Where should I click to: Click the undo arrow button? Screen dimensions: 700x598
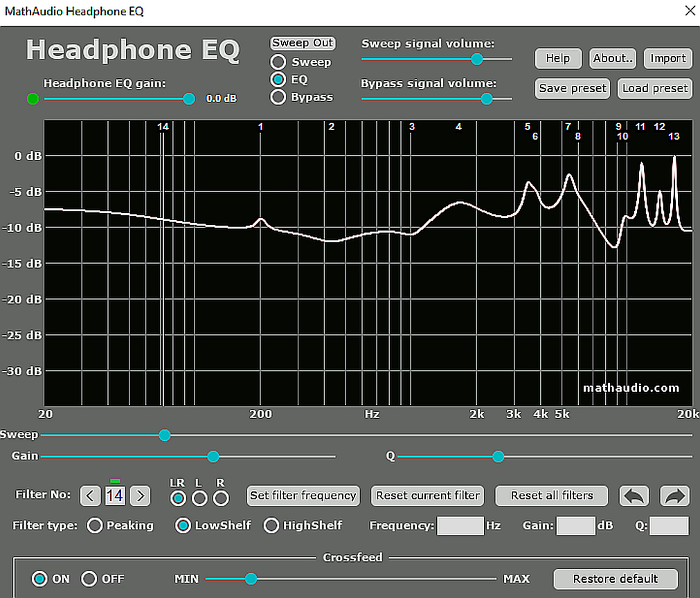point(634,496)
